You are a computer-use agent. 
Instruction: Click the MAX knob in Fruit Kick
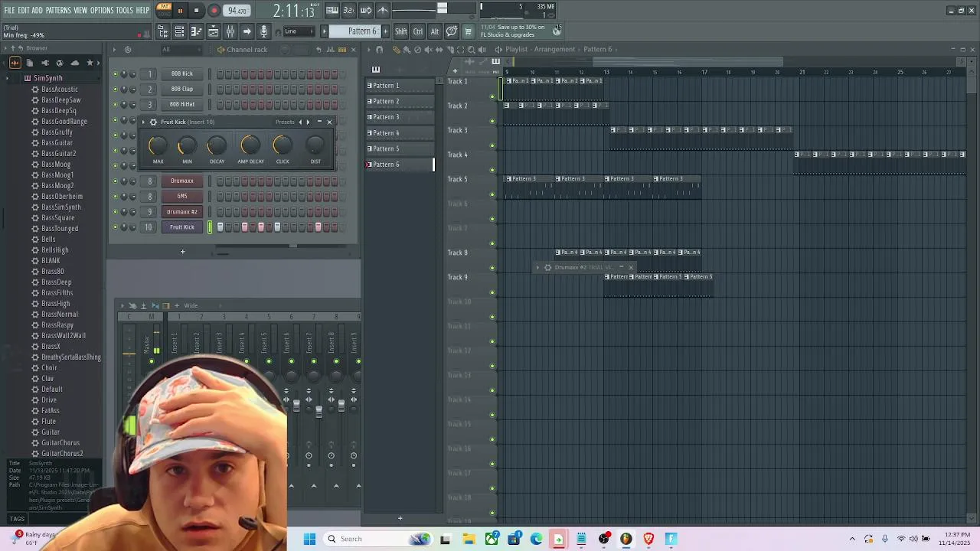(x=157, y=145)
